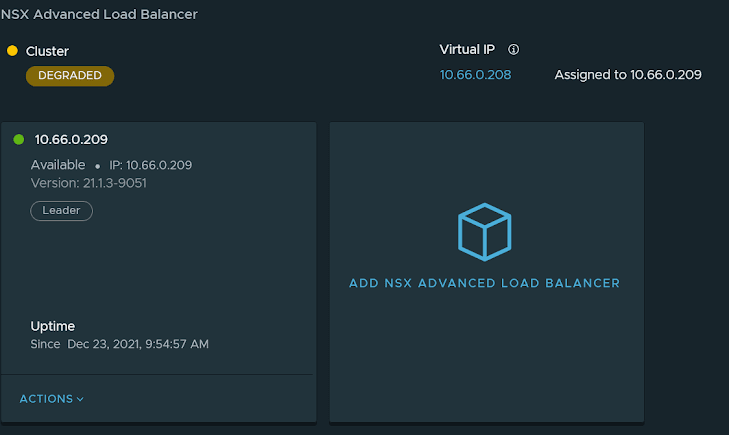Click the DEGRADED status badge
The height and width of the screenshot is (435, 729).
[70, 76]
